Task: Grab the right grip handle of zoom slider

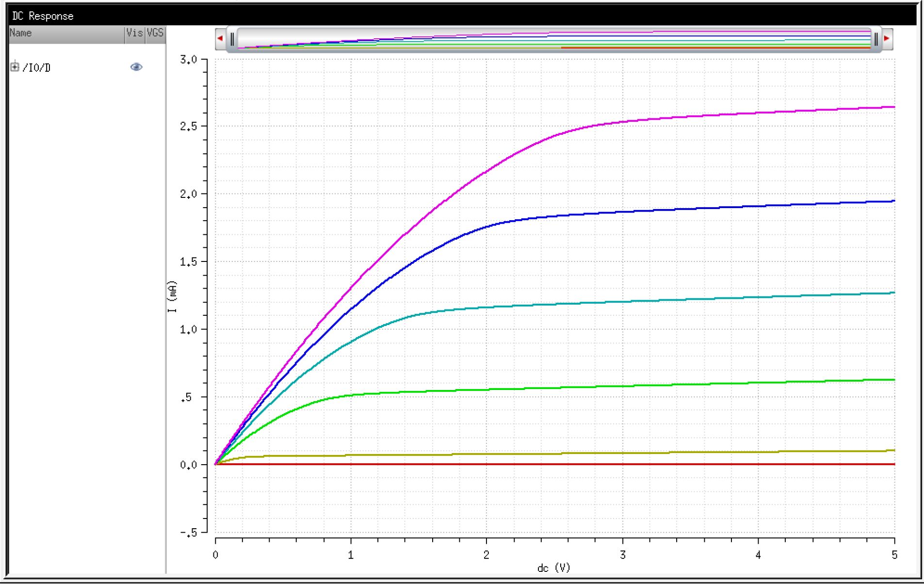Action: pyautogui.click(x=876, y=39)
